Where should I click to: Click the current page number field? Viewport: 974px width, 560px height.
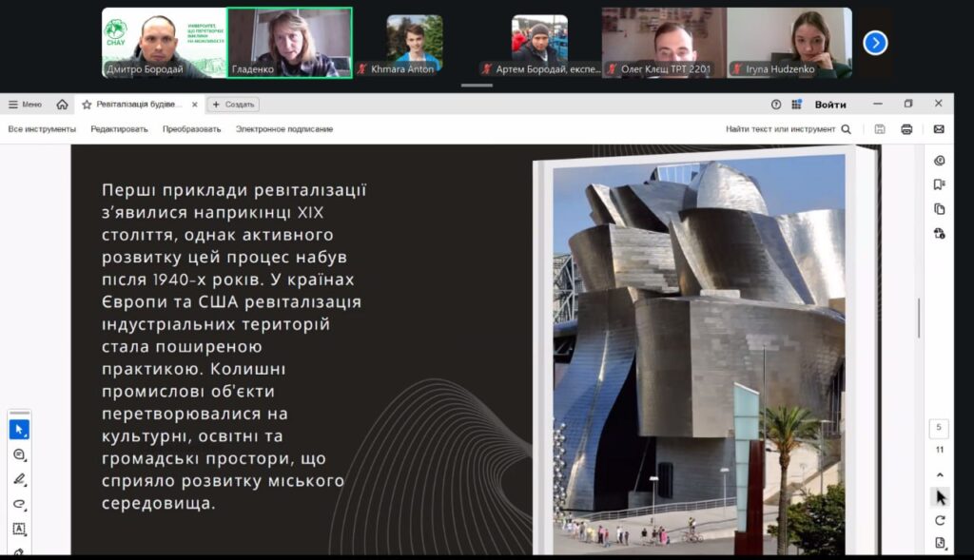pyautogui.click(x=939, y=428)
